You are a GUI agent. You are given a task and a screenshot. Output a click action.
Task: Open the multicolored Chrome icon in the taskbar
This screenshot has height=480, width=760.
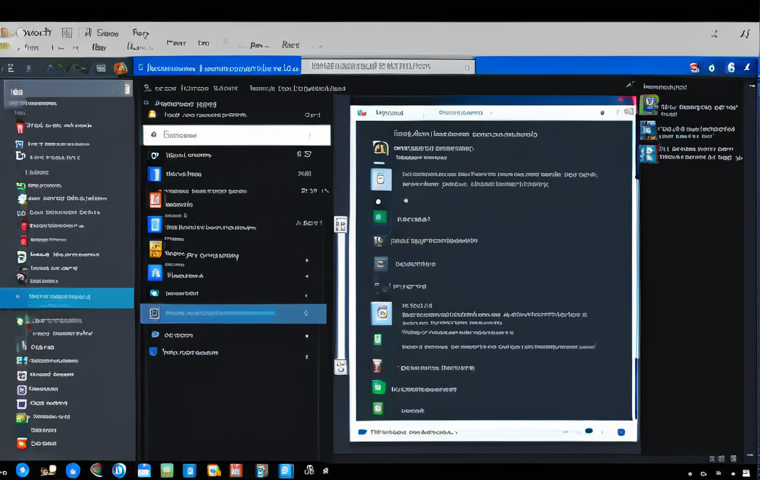pyautogui.click(x=96, y=470)
